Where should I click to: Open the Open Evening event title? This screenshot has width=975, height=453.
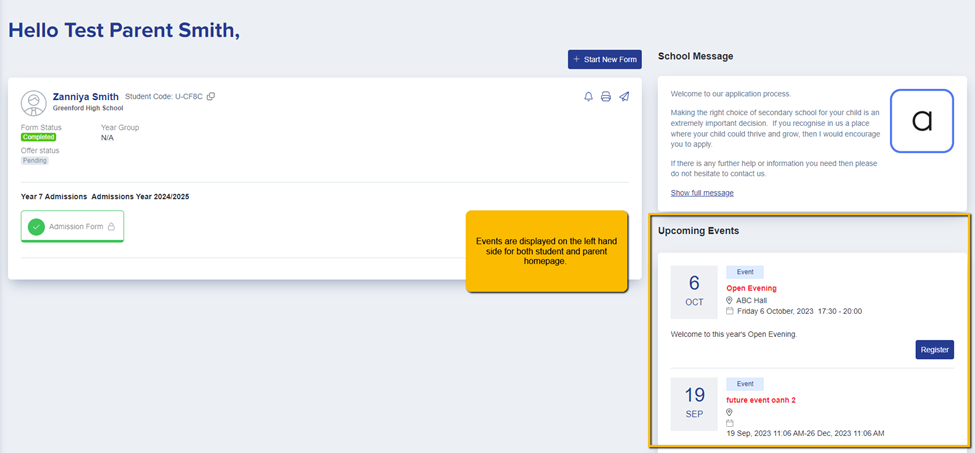pyautogui.click(x=751, y=288)
